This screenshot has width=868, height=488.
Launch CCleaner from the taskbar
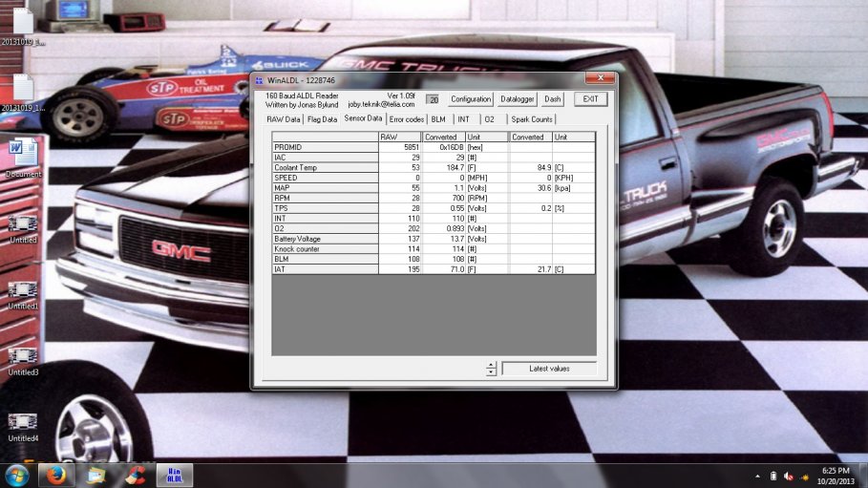click(135, 476)
